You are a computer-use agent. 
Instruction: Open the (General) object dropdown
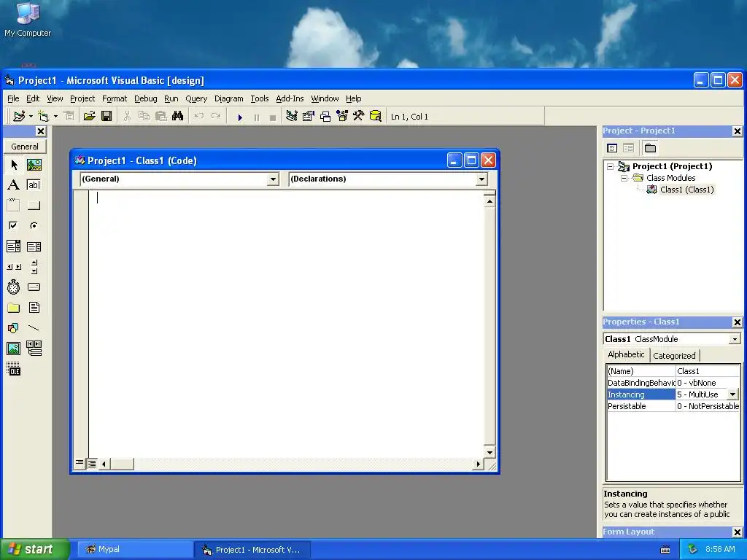[x=273, y=179]
